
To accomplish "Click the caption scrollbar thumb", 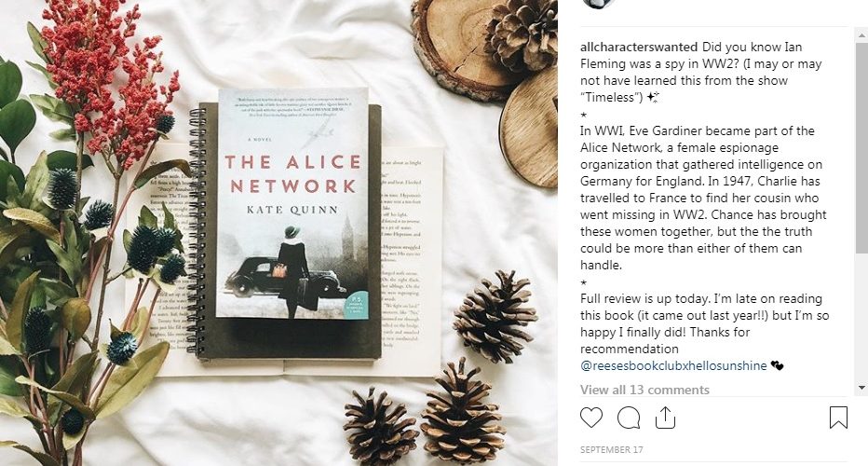I will (x=861, y=148).
